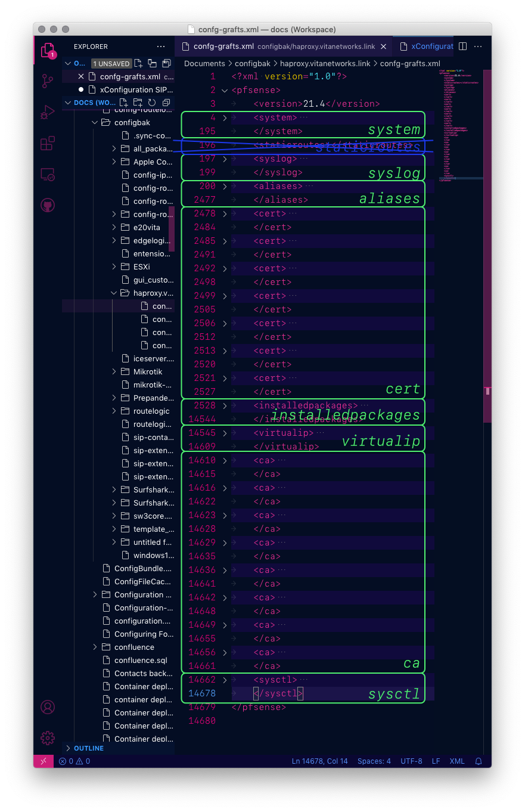Click the configbak breadcrumb
Image resolution: width=525 pixels, height=812 pixels.
(x=252, y=63)
